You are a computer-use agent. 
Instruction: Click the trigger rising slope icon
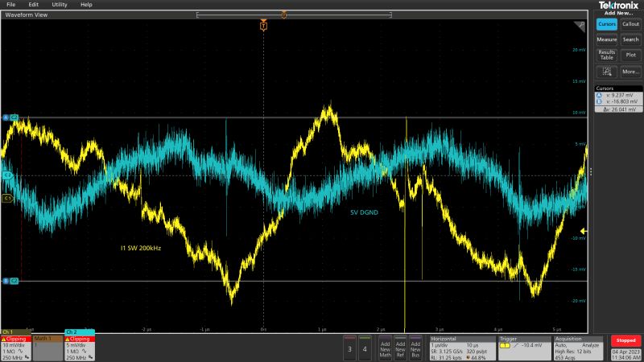click(x=516, y=346)
